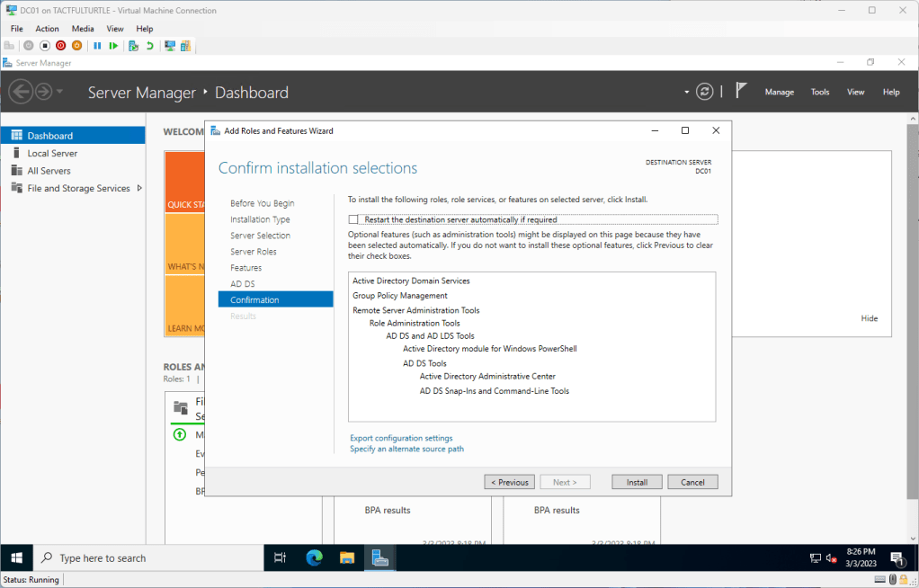The height and width of the screenshot is (588, 919).
Task: Click the Checkpoint toolbar icon
Action: (x=133, y=46)
